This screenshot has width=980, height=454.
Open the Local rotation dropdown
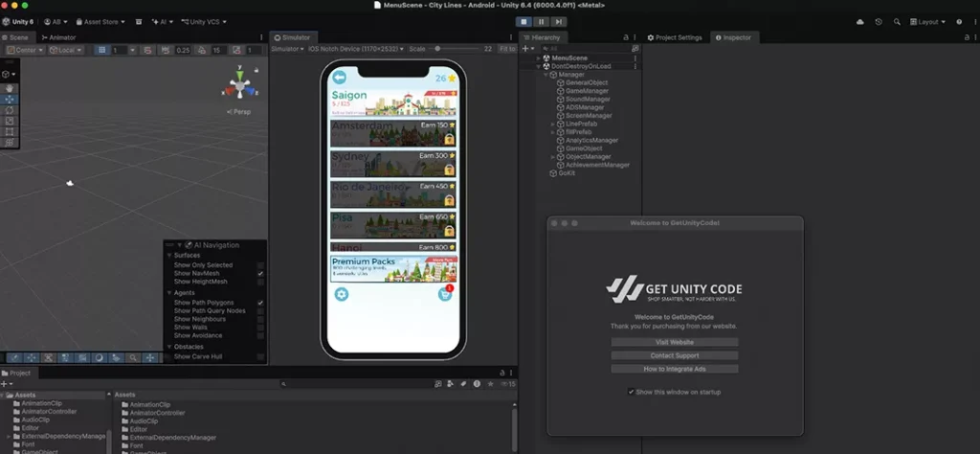pyautogui.click(x=66, y=50)
